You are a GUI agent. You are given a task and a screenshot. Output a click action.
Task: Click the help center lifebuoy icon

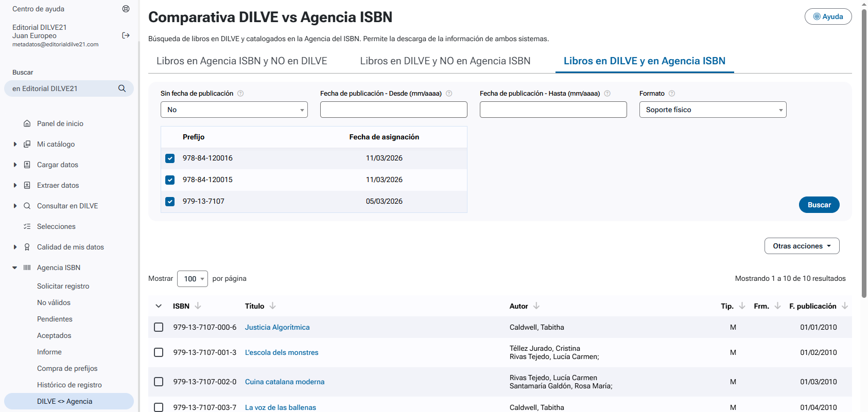[x=126, y=9]
